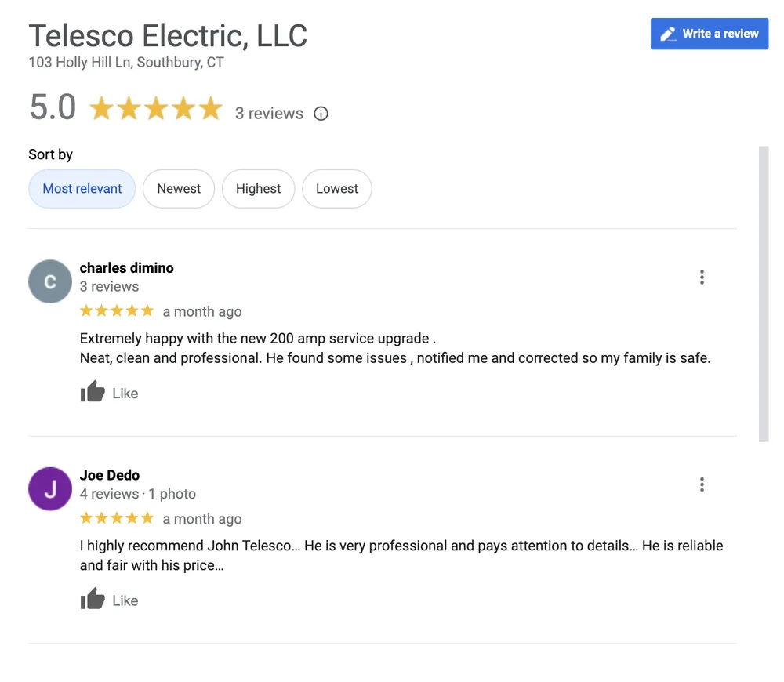Select the Newest sorting option
Screen dimensions: 784x682
click(x=179, y=188)
